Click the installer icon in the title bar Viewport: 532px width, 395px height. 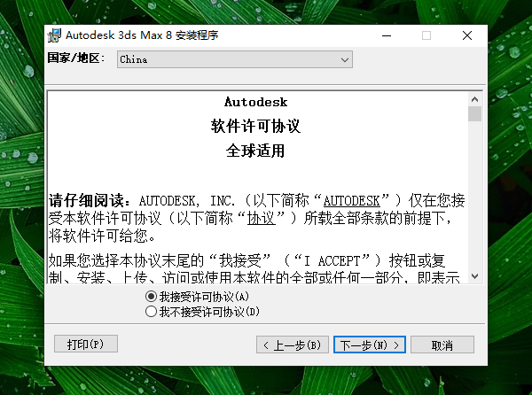54,35
